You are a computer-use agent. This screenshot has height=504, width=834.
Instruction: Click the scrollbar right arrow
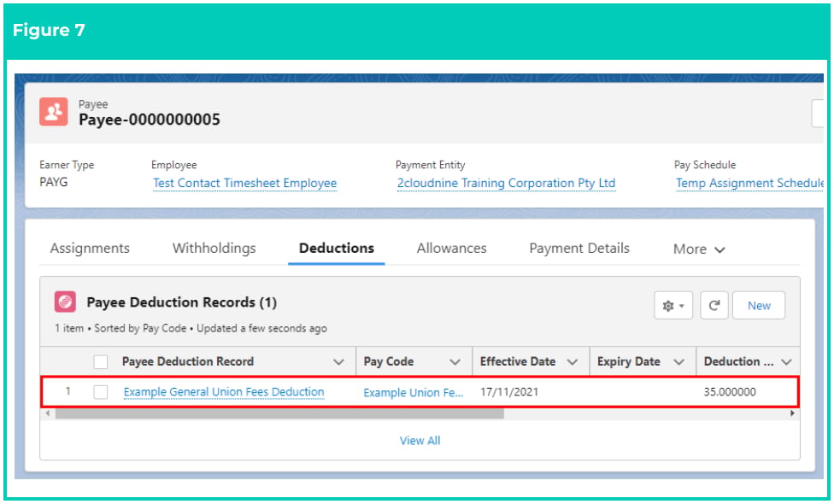point(792,413)
